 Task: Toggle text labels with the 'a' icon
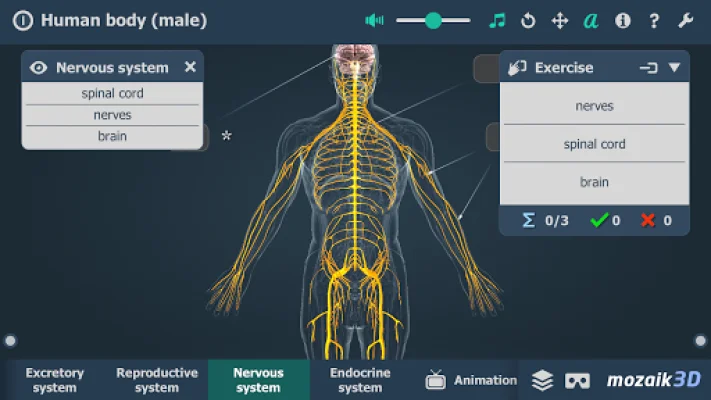[591, 20]
